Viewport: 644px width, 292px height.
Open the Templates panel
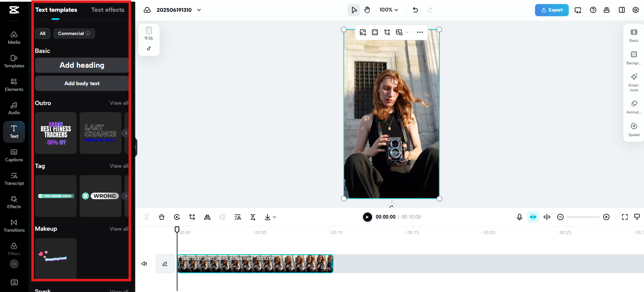(14, 61)
